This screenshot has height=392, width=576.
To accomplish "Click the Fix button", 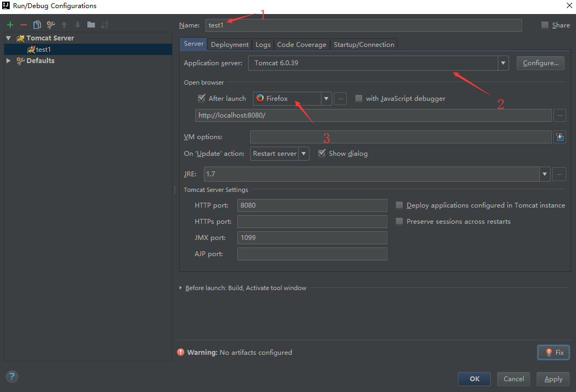I will click(x=553, y=352).
